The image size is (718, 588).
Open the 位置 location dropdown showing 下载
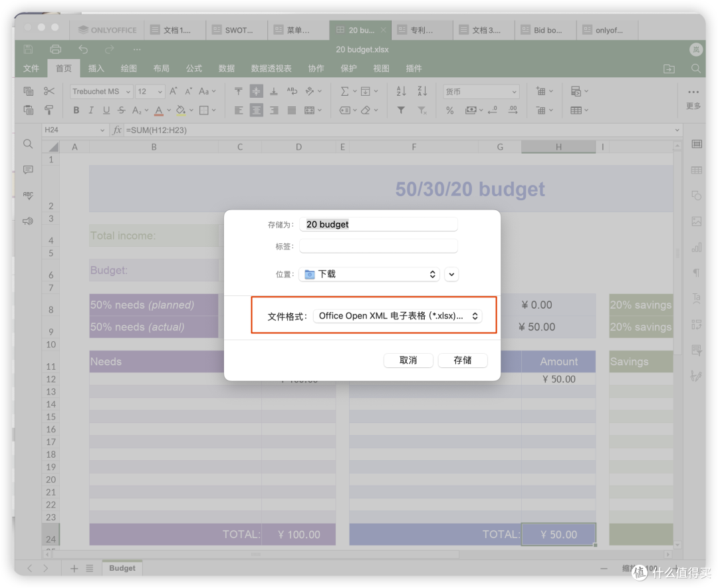pyautogui.click(x=369, y=274)
